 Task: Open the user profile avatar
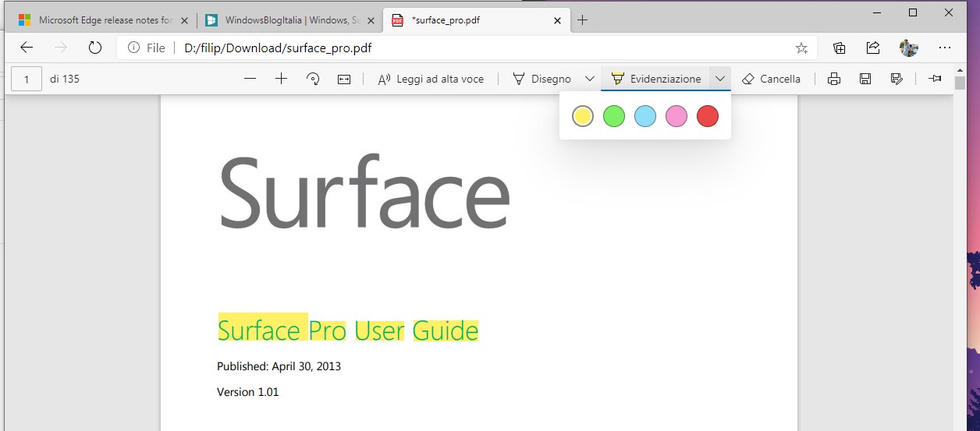(909, 48)
